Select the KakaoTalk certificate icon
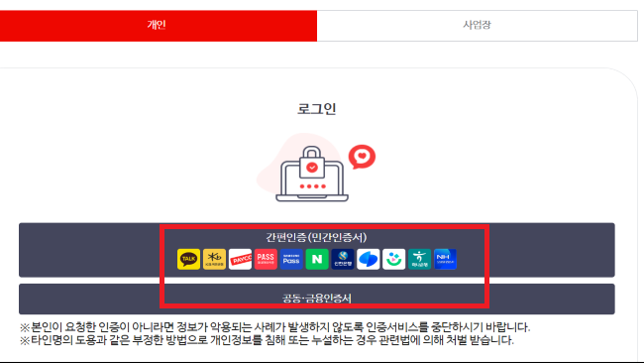 tap(188, 259)
